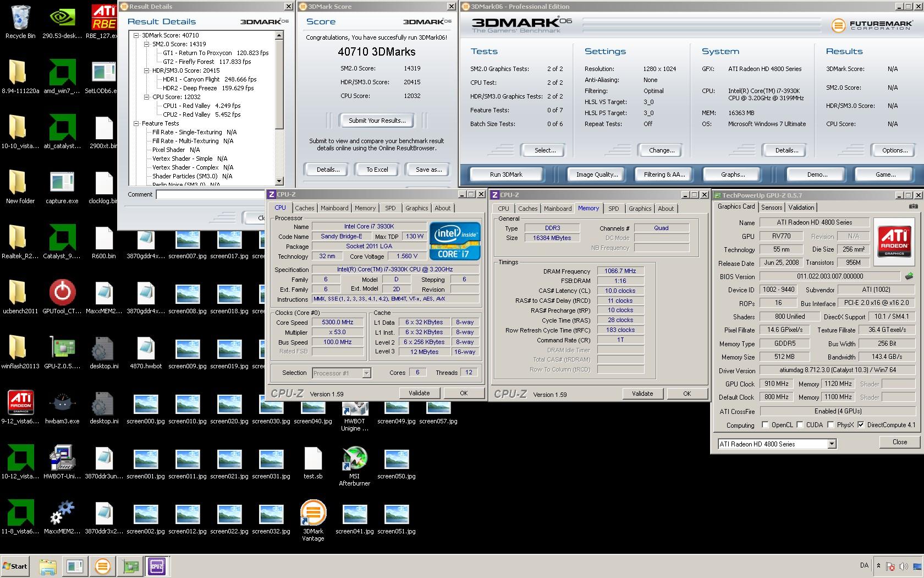The image size is (924, 578).
Task: Open SPD tab in right CPU-Z window
Action: [613, 209]
